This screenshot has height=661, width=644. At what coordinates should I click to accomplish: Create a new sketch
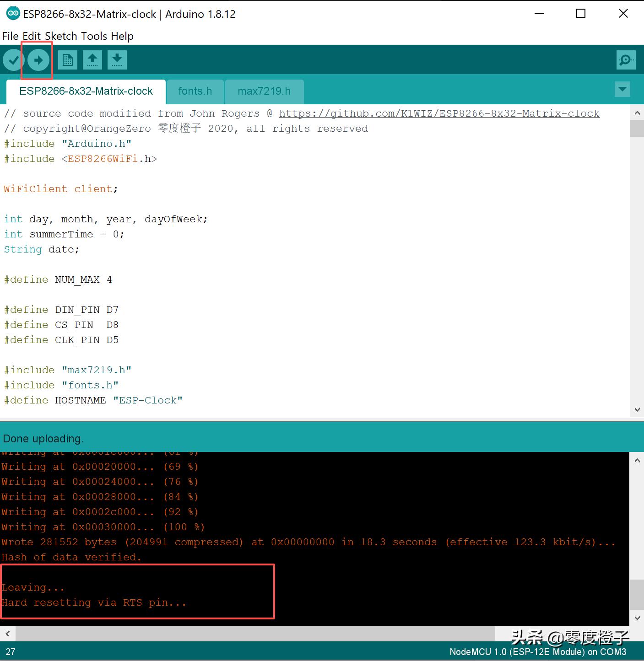point(68,59)
